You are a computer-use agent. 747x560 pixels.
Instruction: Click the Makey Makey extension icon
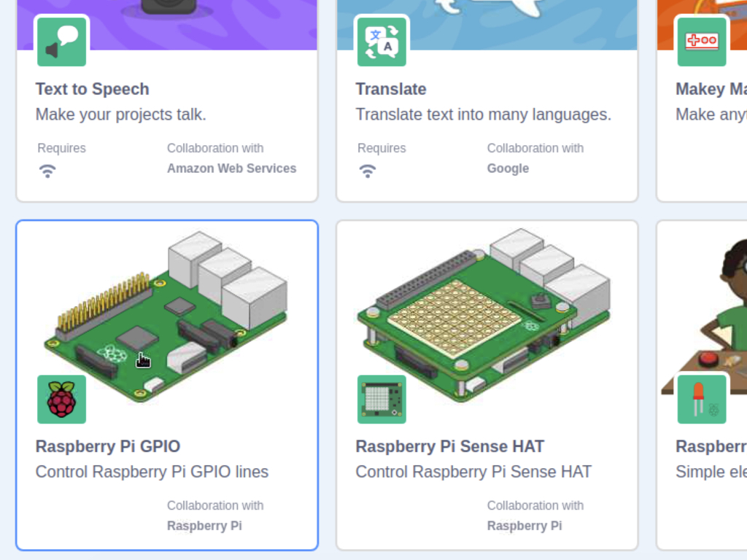coord(702,42)
